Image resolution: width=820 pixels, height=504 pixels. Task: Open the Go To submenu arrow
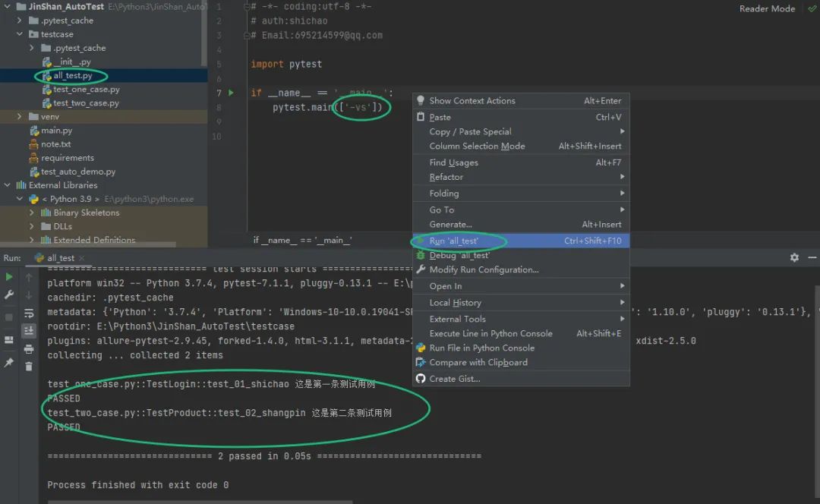623,209
